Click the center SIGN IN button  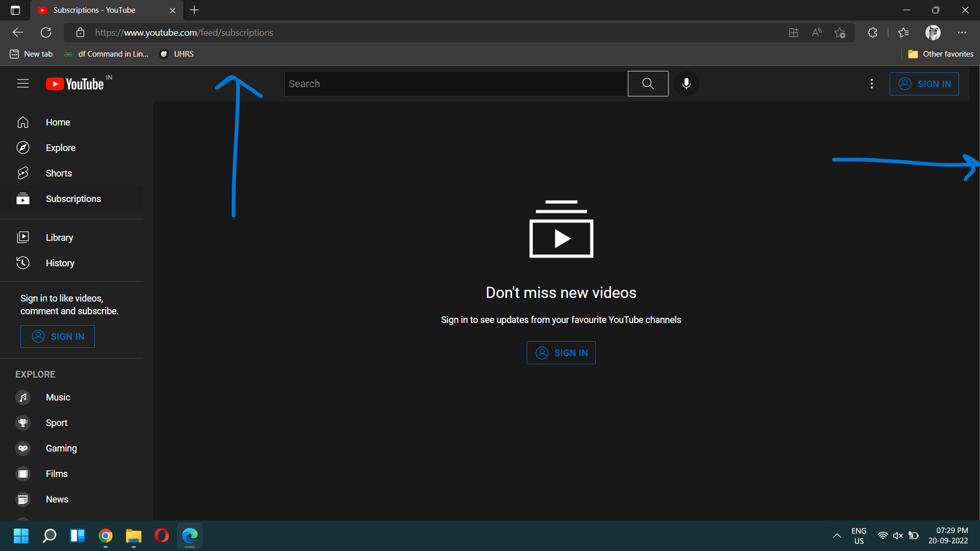(561, 353)
